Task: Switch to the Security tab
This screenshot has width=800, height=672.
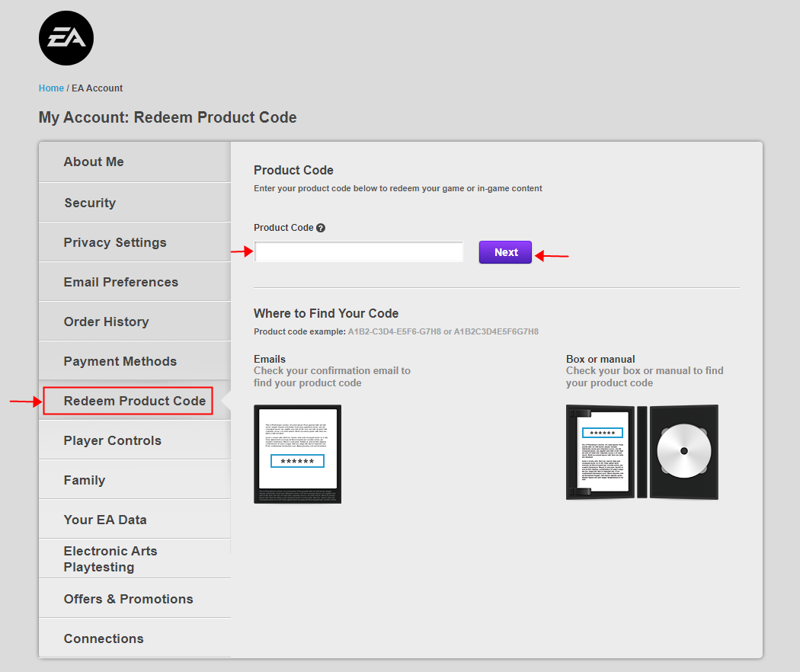Action: click(x=135, y=203)
